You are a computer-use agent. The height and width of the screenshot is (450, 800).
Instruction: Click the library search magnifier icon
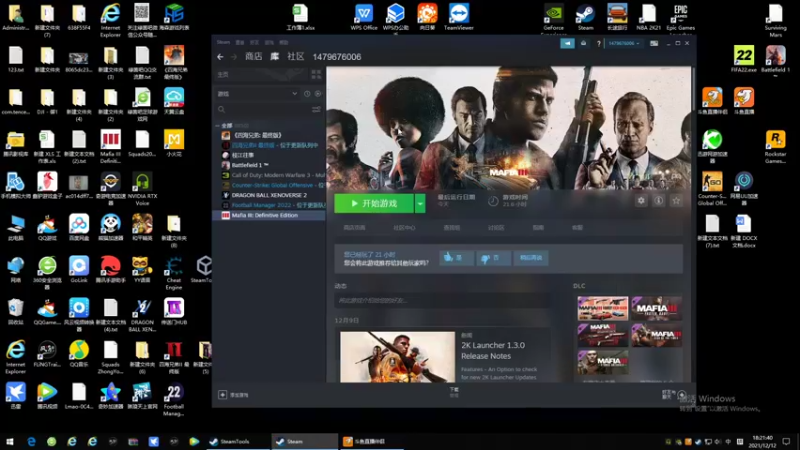(x=221, y=109)
